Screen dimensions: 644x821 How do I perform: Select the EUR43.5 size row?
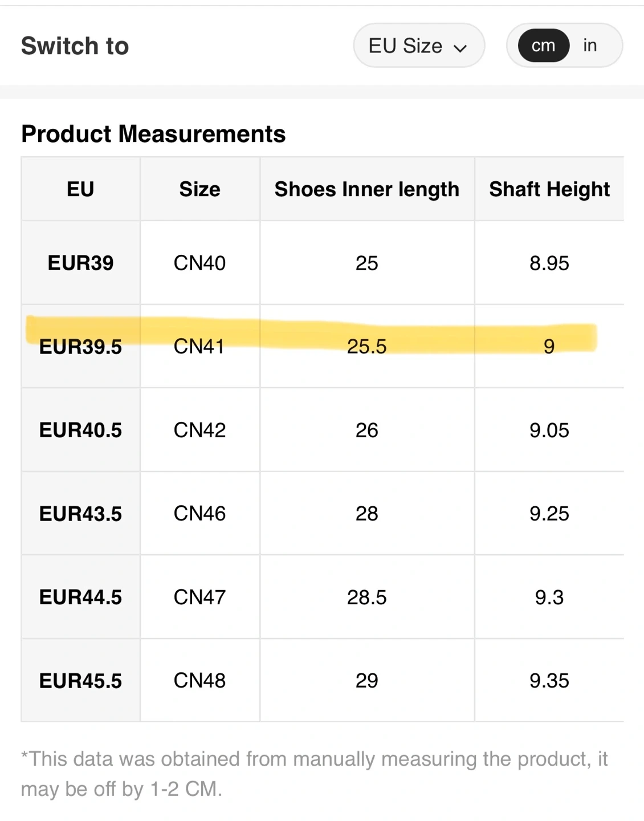80,514
